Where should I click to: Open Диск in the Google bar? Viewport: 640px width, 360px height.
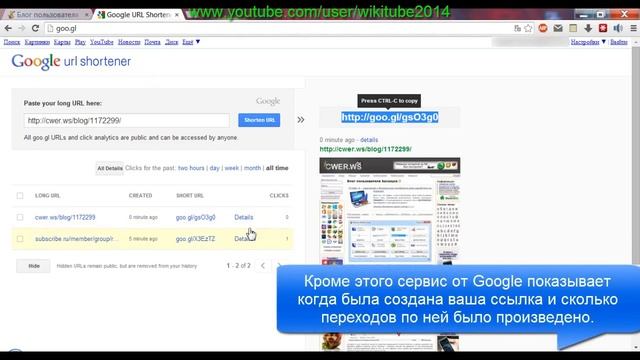click(x=171, y=42)
